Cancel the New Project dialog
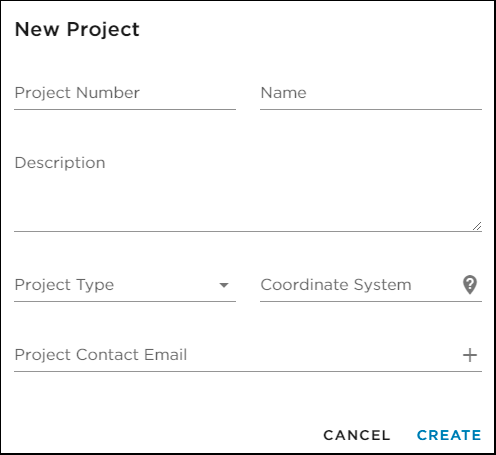 point(357,435)
